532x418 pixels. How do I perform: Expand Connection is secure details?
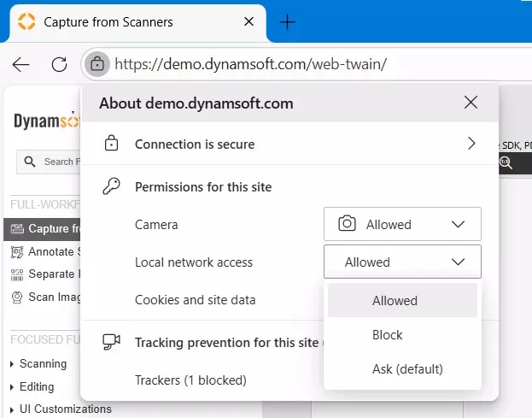290,144
